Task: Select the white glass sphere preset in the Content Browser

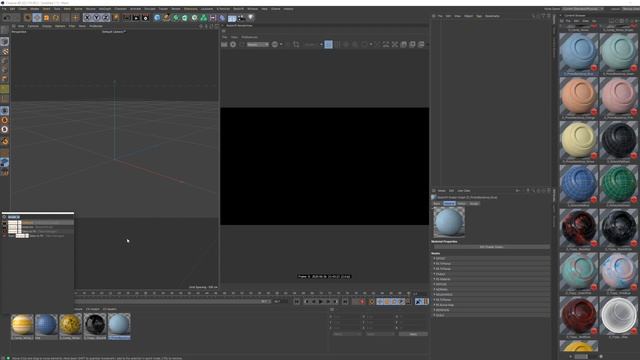Action: tap(618, 316)
